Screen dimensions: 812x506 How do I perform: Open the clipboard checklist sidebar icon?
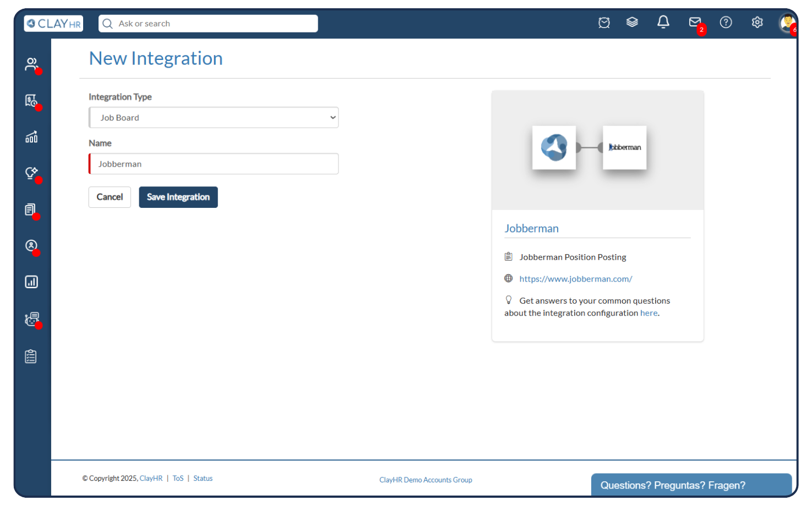31,356
